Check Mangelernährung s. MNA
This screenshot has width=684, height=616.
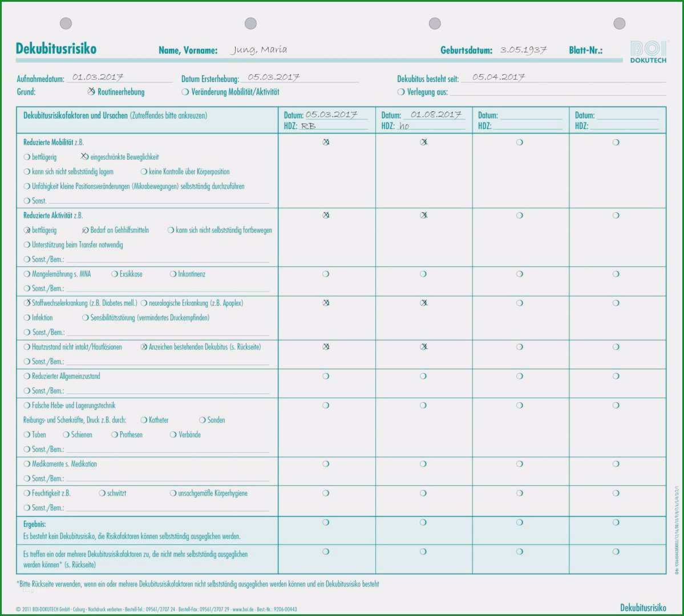click(x=27, y=274)
